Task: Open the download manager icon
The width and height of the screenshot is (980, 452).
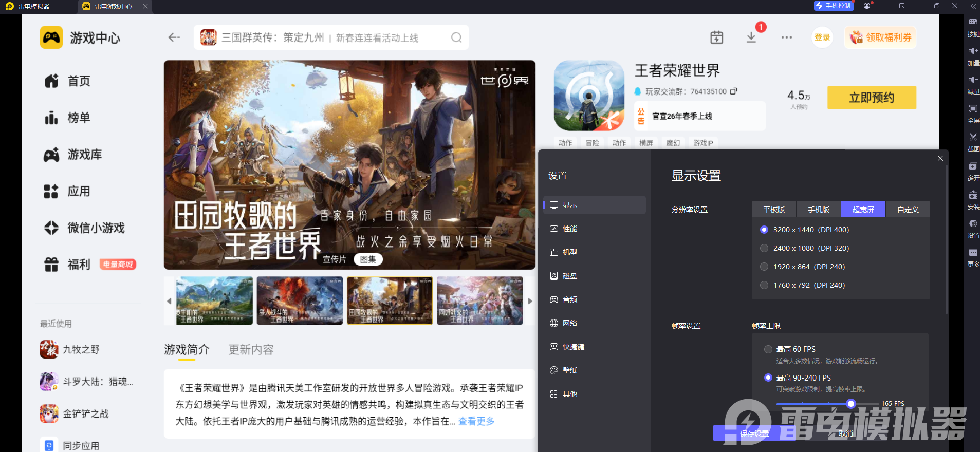Action: click(x=751, y=37)
